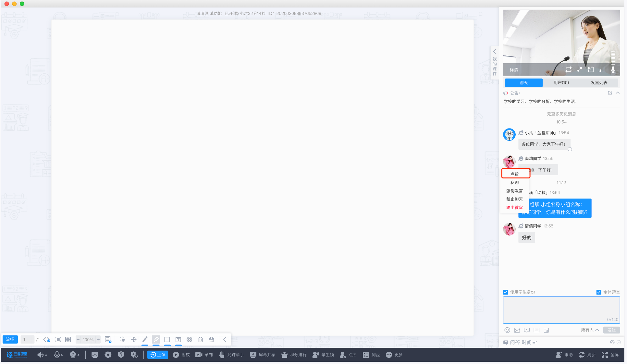Click the text template icon in chat
This screenshot has width=627, height=364.
(x=536, y=330)
